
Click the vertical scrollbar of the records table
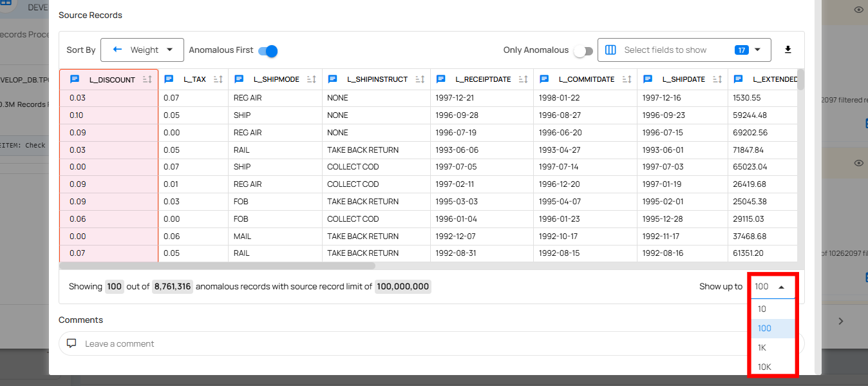pos(800,79)
